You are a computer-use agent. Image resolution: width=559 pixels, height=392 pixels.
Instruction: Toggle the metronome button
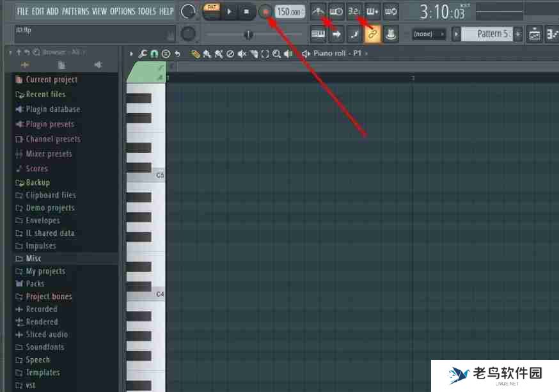(318, 12)
